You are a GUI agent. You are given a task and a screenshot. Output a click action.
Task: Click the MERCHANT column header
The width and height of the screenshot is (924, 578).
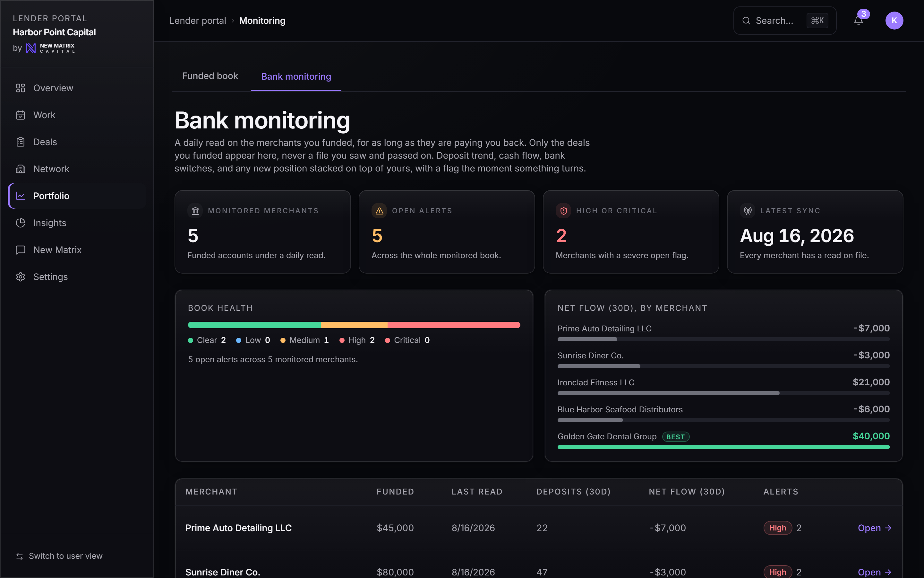[x=211, y=492]
